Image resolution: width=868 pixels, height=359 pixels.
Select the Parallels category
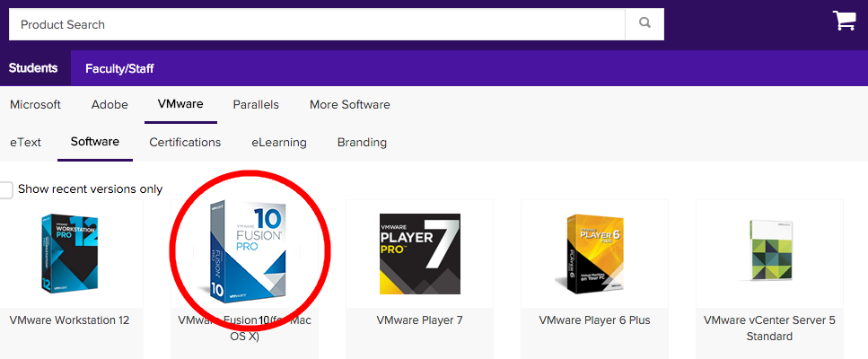pyautogui.click(x=256, y=104)
